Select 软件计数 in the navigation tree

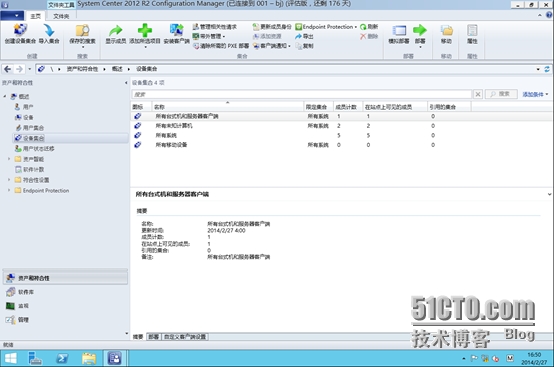click(x=33, y=170)
